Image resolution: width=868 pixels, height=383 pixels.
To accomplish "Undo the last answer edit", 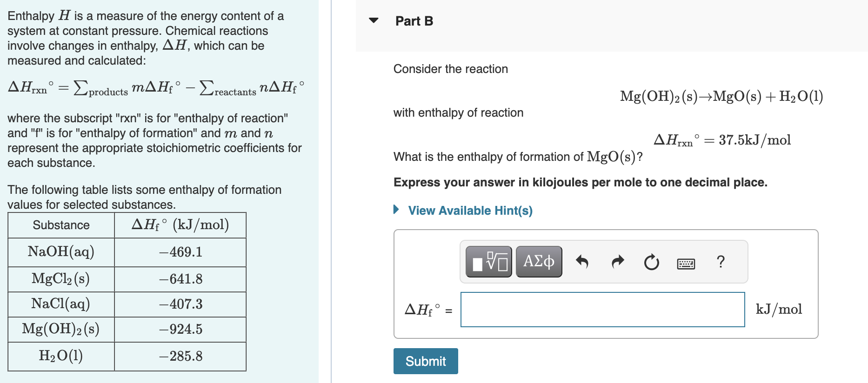I will pyautogui.click(x=582, y=262).
